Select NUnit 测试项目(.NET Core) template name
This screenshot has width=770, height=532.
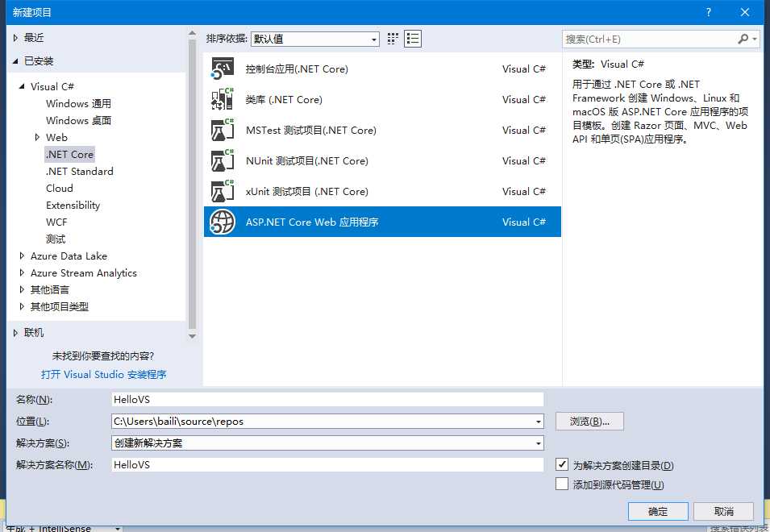307,161
